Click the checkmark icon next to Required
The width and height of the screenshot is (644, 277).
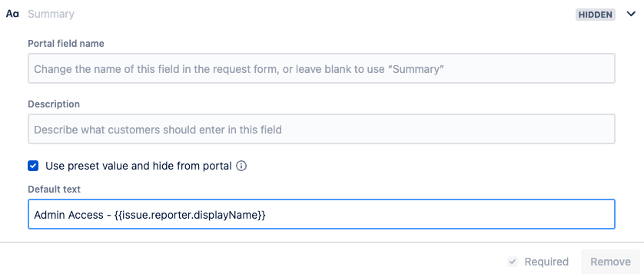click(513, 262)
